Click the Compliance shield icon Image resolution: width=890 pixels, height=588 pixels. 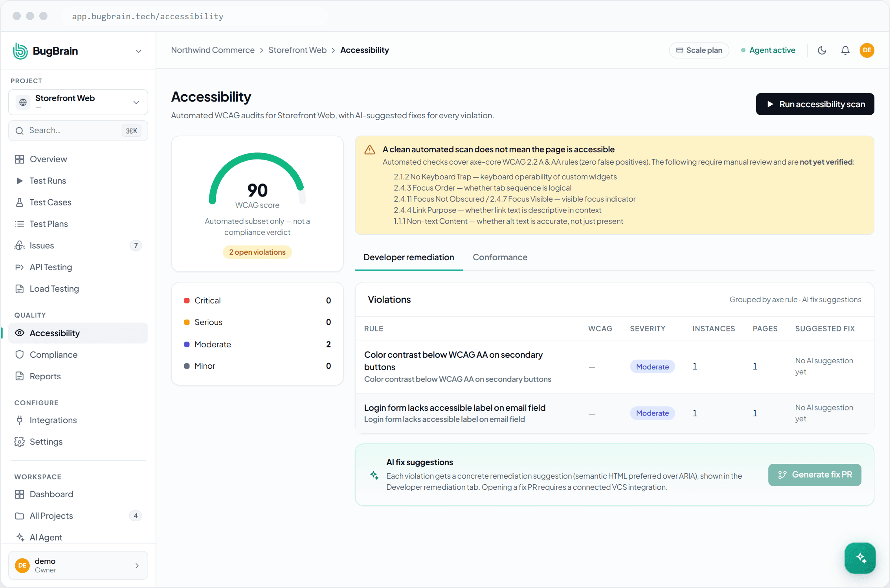coord(20,355)
